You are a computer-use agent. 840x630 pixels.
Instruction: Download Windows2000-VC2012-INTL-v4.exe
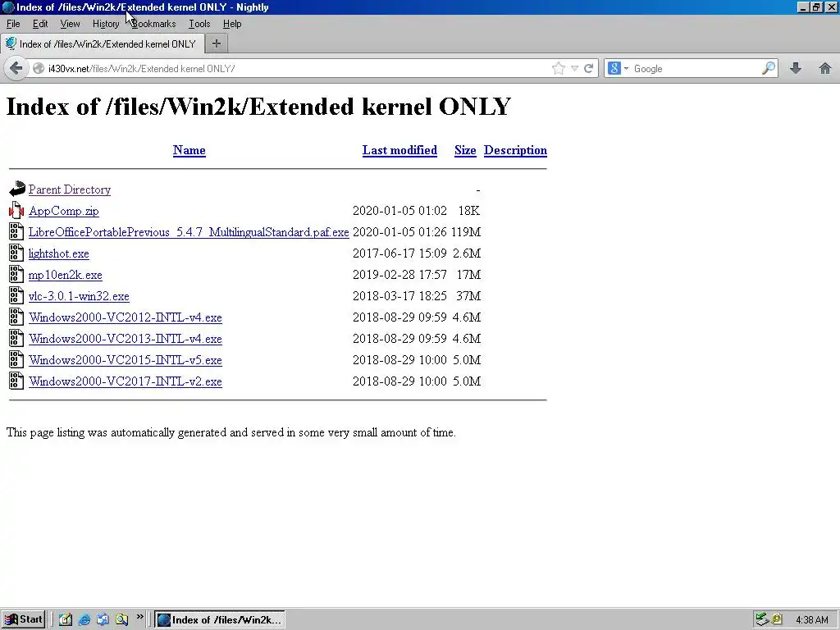[126, 317]
